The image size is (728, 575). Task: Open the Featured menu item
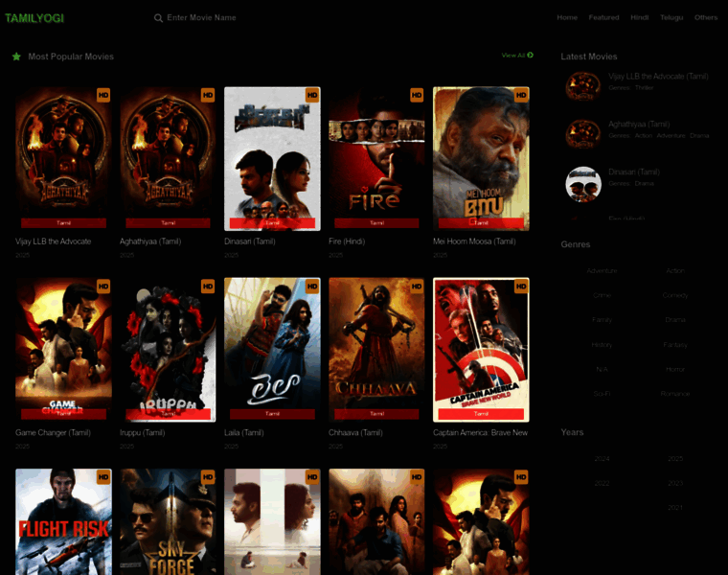click(603, 17)
